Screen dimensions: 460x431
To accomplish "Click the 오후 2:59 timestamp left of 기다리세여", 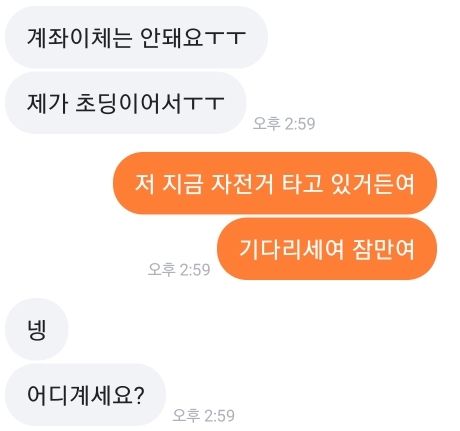I will pos(179,269).
